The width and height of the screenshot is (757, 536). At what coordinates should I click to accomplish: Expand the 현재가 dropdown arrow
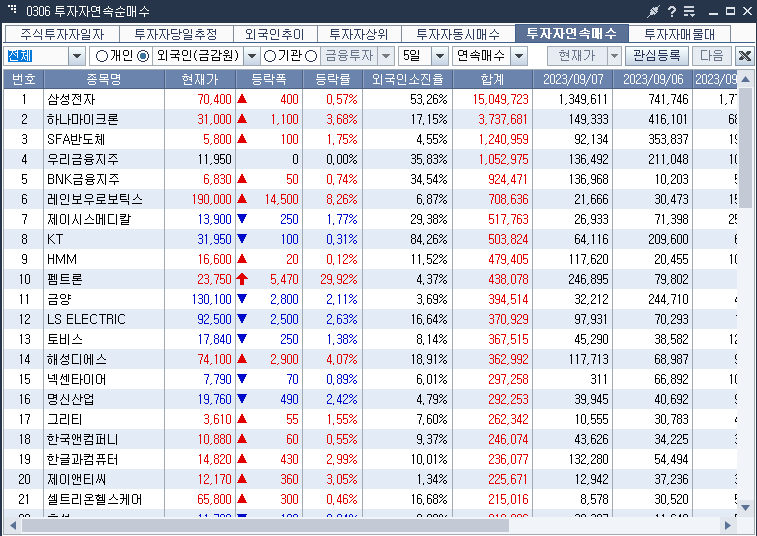pos(614,56)
